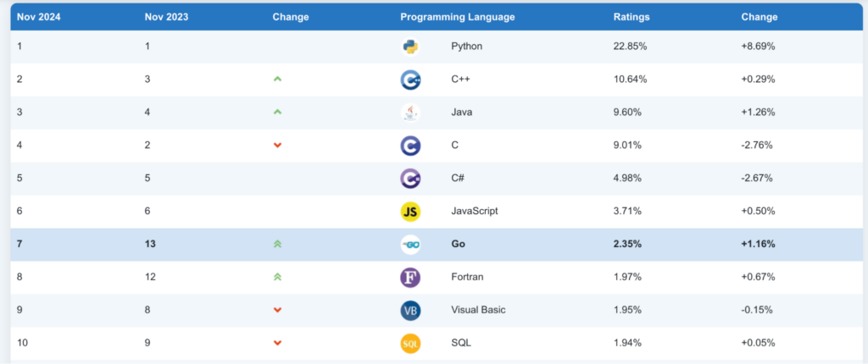
Task: Select the Nov 2023 column header
Action: coord(166,17)
